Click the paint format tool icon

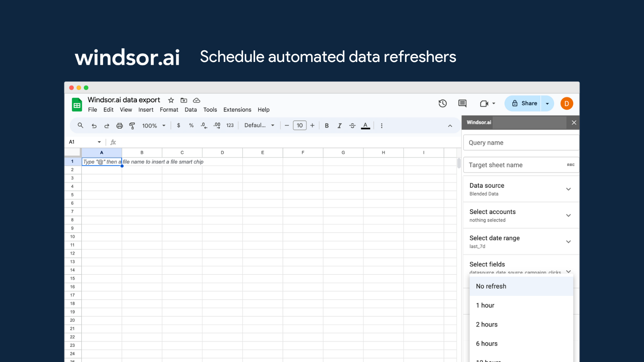coord(132,125)
